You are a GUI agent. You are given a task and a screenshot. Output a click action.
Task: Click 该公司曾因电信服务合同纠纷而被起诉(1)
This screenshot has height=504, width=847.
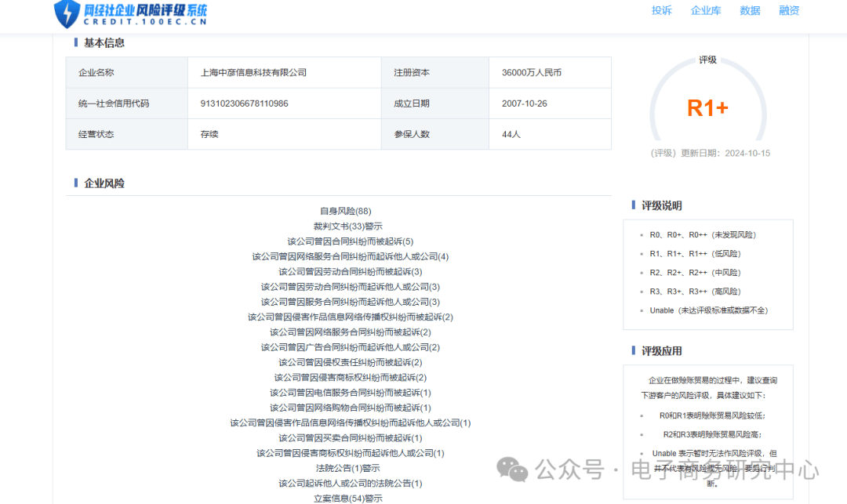point(350,392)
